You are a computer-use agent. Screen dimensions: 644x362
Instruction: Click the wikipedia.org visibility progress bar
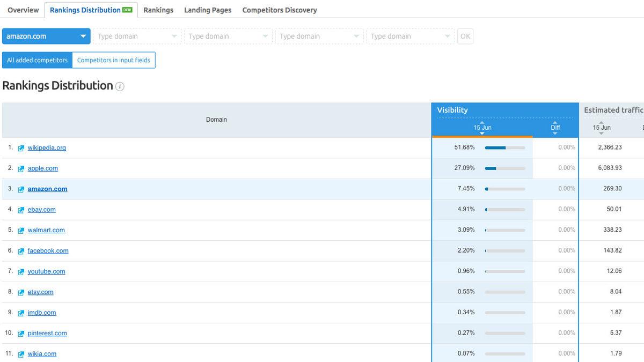[x=504, y=147]
